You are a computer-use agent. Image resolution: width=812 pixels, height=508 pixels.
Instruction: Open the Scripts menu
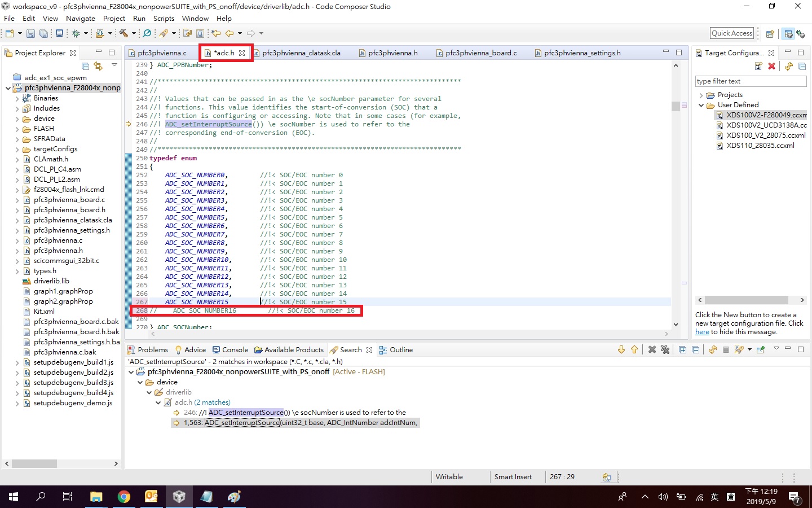(x=164, y=19)
